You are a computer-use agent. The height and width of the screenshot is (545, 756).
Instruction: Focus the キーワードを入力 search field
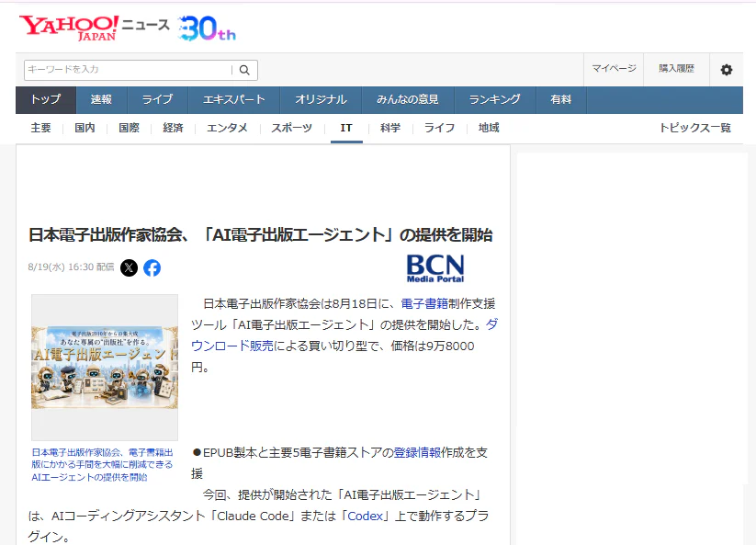[128, 70]
